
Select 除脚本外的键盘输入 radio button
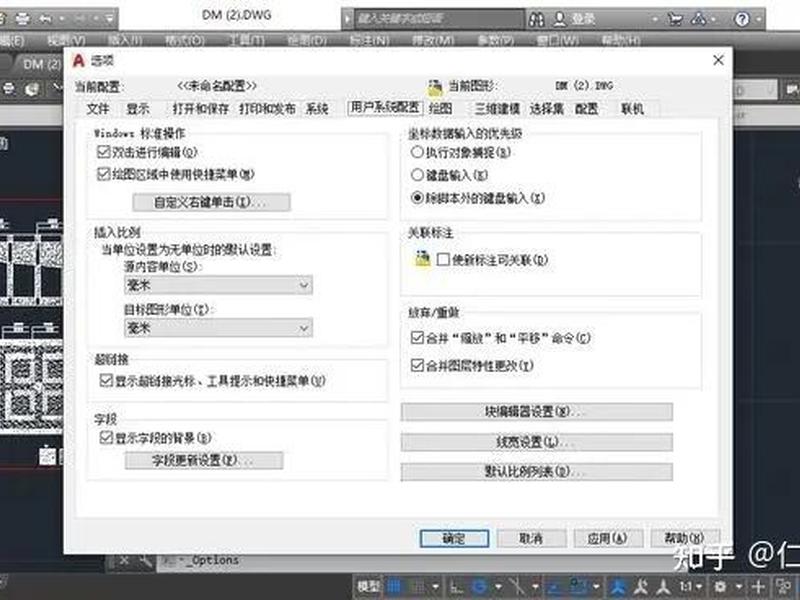point(417,197)
